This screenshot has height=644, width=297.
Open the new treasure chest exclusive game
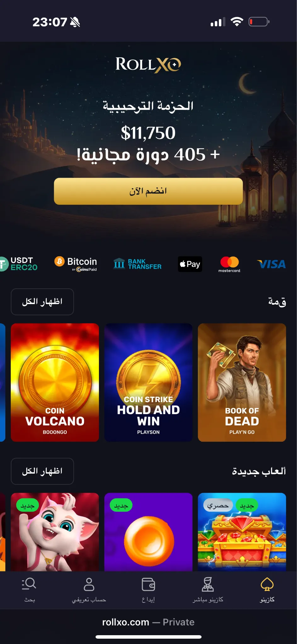click(x=242, y=532)
